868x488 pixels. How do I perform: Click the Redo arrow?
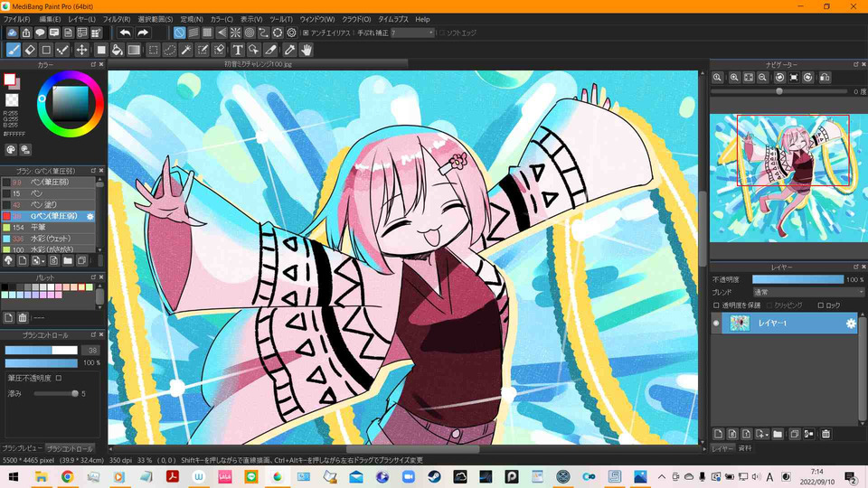(x=143, y=33)
